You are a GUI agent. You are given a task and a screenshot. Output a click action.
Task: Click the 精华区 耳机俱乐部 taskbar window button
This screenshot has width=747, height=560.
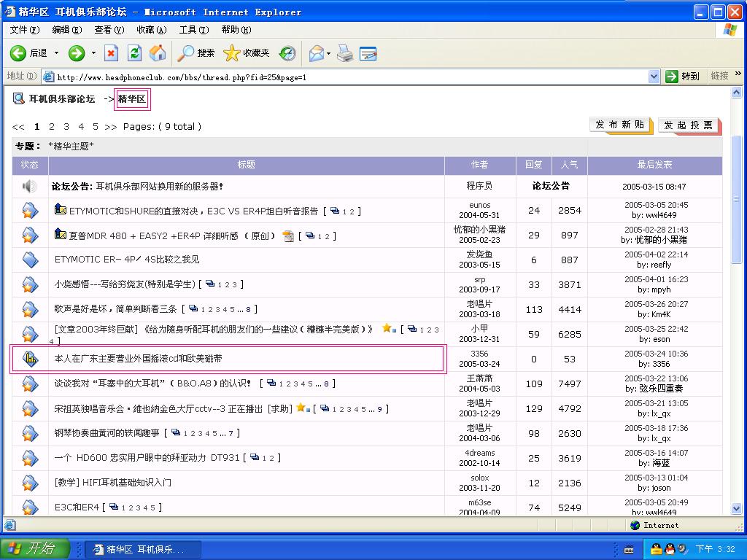coord(143,550)
